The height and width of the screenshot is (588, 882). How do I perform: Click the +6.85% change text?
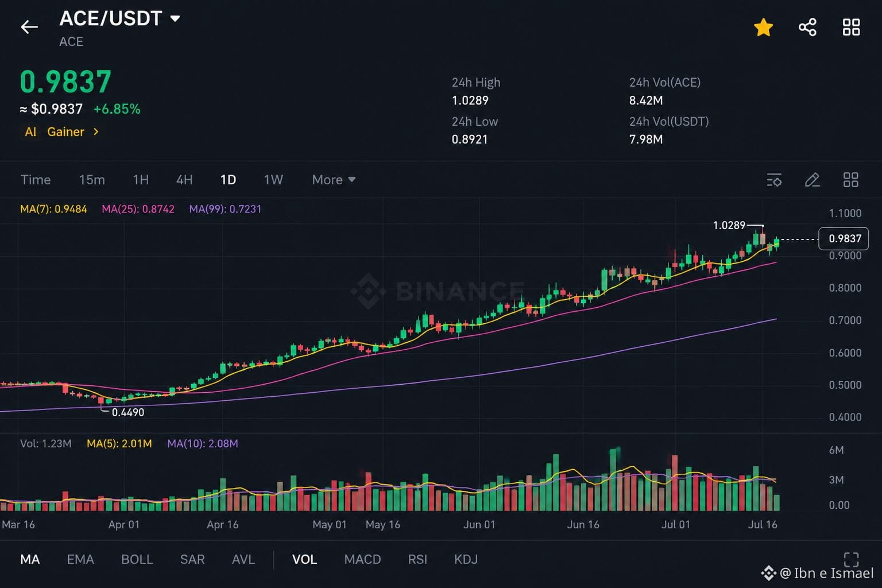tap(117, 109)
